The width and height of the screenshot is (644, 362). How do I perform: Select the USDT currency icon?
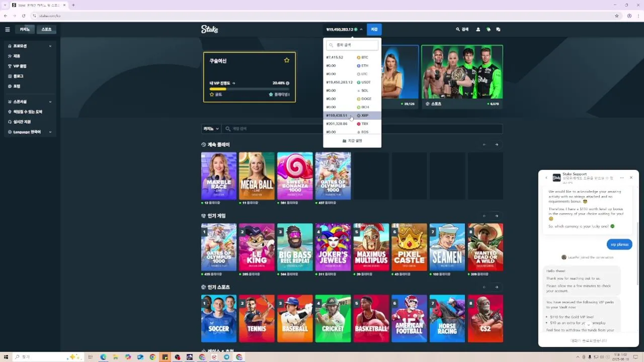[359, 82]
